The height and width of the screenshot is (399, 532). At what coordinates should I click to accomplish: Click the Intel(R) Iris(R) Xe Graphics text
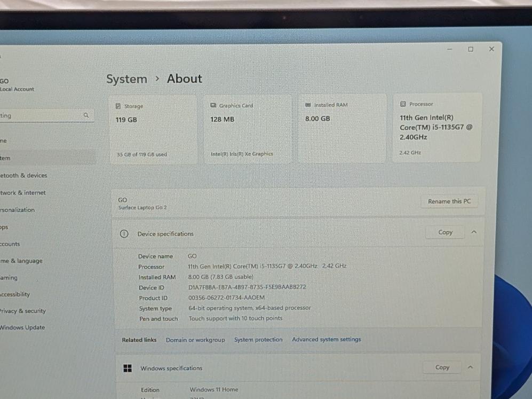tap(242, 154)
